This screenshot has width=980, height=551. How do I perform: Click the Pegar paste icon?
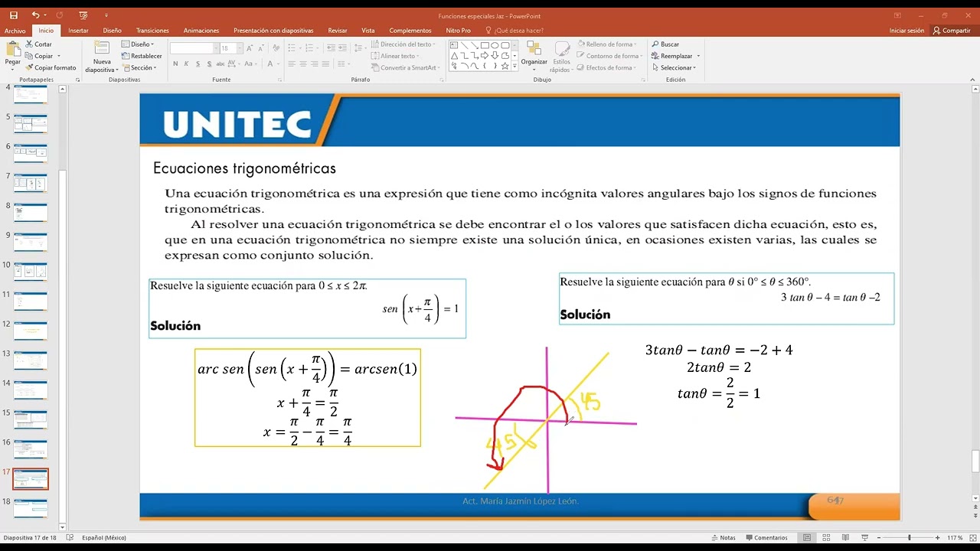tap(13, 49)
